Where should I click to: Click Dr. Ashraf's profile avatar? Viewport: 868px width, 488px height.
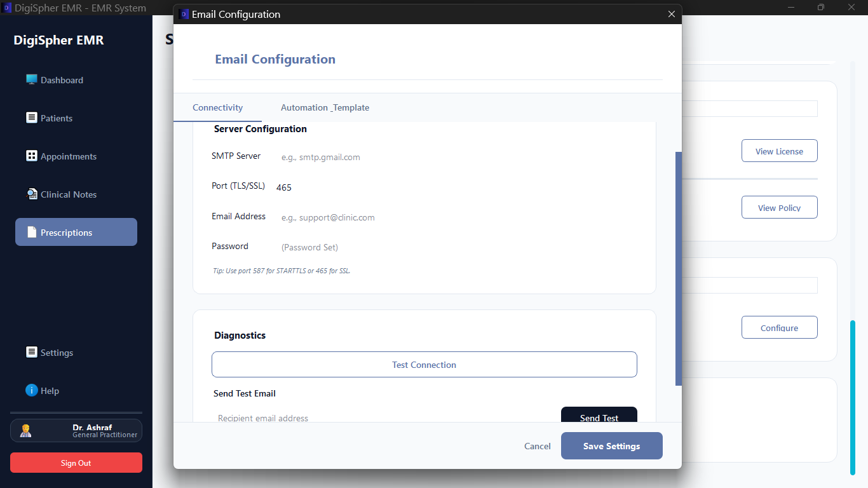[x=25, y=430]
